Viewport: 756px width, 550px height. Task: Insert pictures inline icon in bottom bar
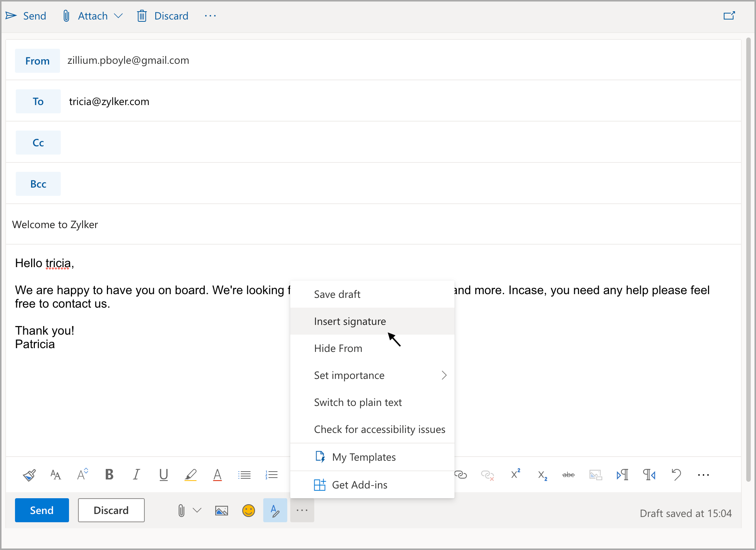[222, 511]
